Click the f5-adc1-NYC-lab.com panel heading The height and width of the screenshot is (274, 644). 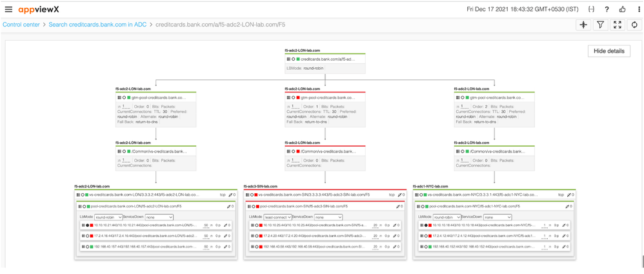(430, 186)
